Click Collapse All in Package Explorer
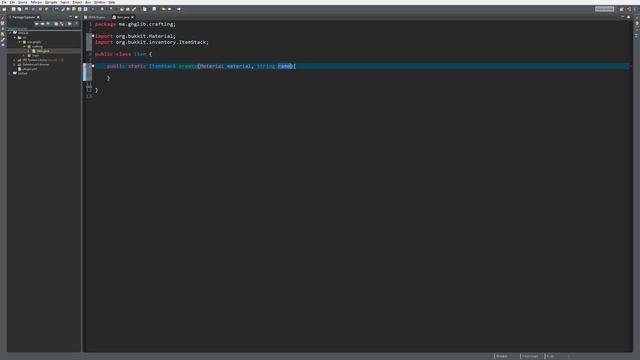640x360 pixels. point(56,24)
